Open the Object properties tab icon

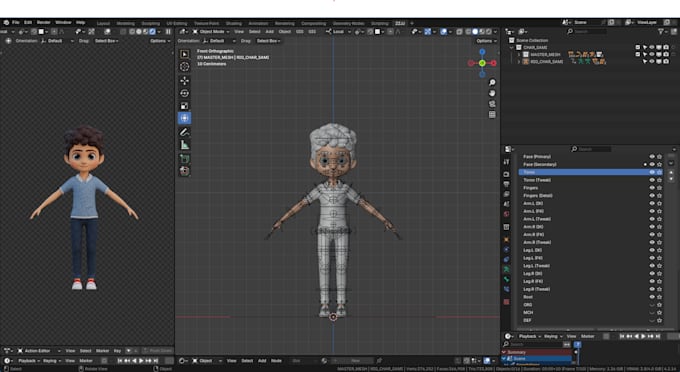click(506, 239)
